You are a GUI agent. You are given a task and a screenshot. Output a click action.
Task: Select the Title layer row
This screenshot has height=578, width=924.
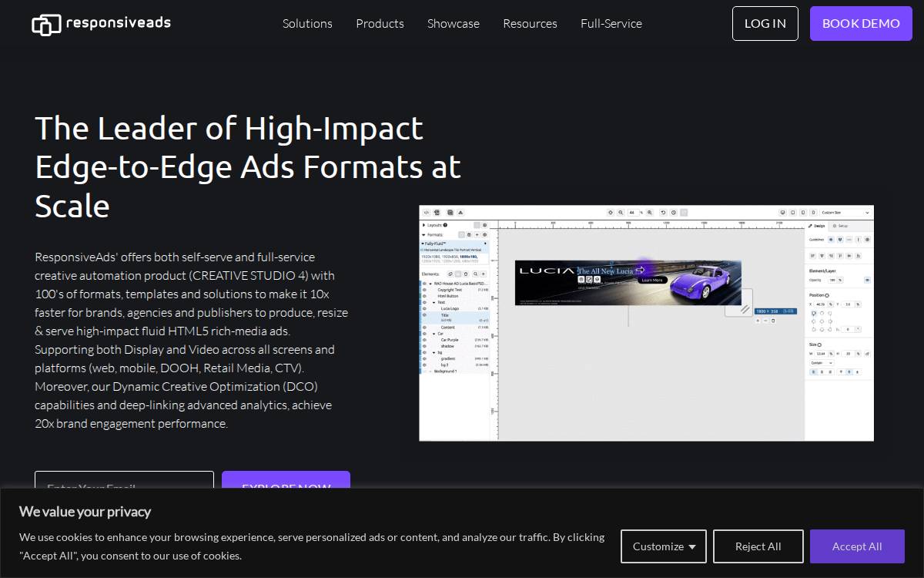point(454,318)
